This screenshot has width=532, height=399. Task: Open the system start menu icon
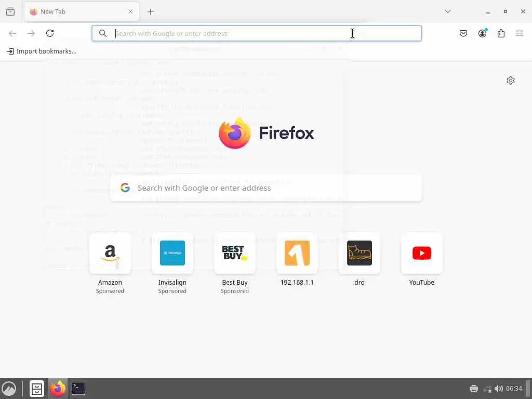coord(9,389)
